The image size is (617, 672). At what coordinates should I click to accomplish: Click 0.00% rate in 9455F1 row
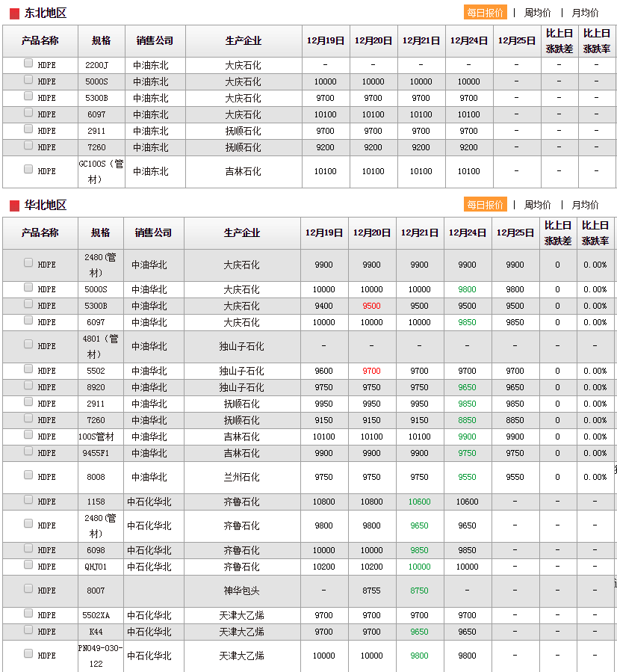pyautogui.click(x=595, y=453)
